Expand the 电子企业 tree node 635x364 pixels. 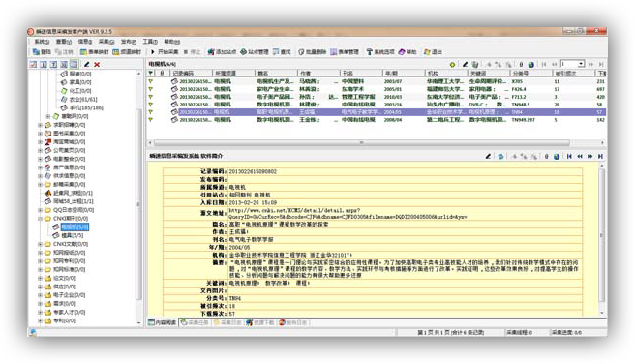(40, 295)
